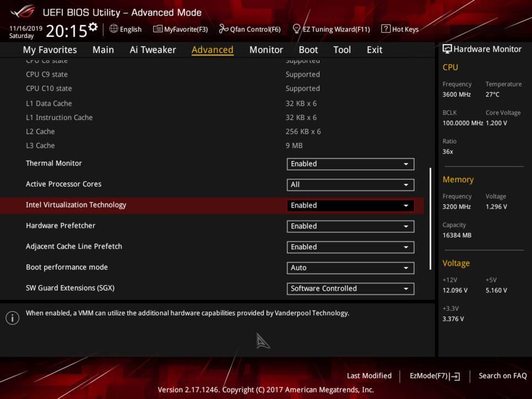Image resolution: width=532 pixels, height=399 pixels.
Task: Click Last Modified button
Action: pyautogui.click(x=369, y=375)
